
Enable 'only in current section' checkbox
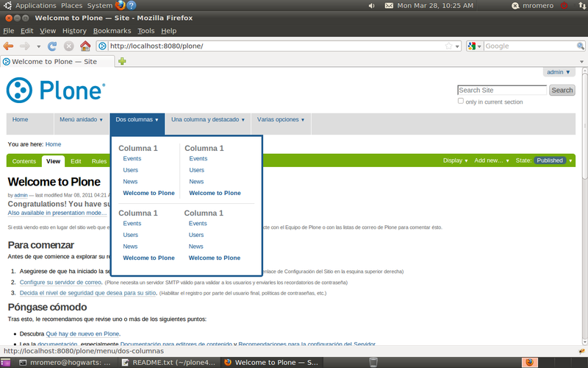point(461,102)
